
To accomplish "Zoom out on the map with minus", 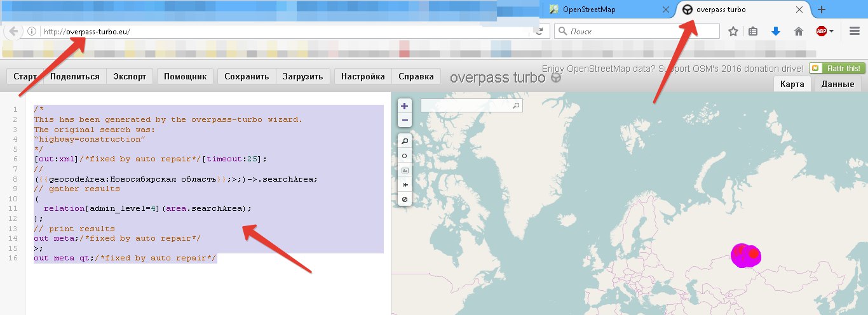I will click(405, 120).
